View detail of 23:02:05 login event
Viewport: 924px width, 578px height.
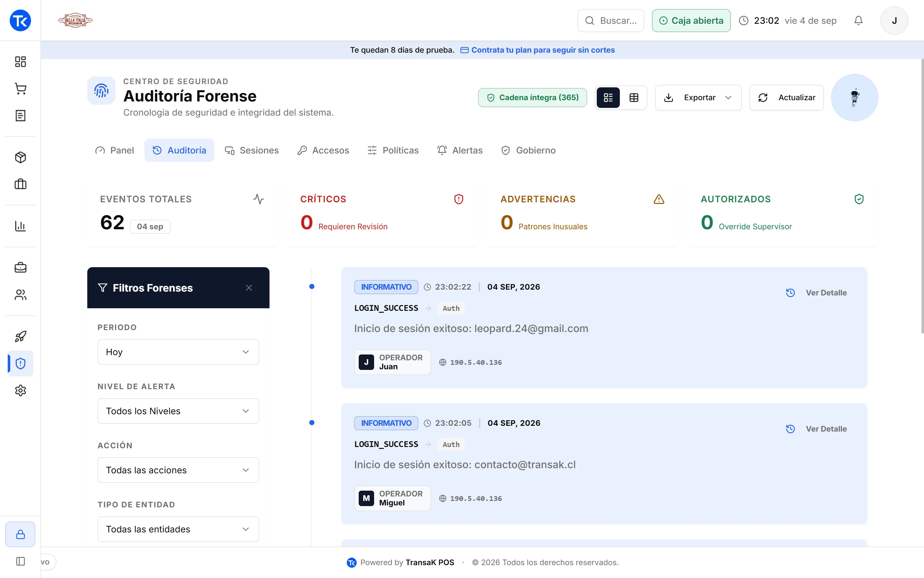[x=816, y=429]
